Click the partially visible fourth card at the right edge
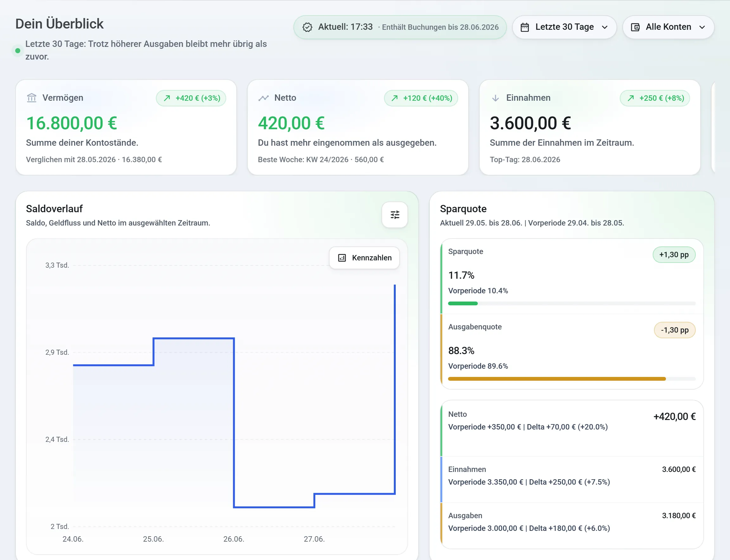The width and height of the screenshot is (730, 560). point(713,127)
